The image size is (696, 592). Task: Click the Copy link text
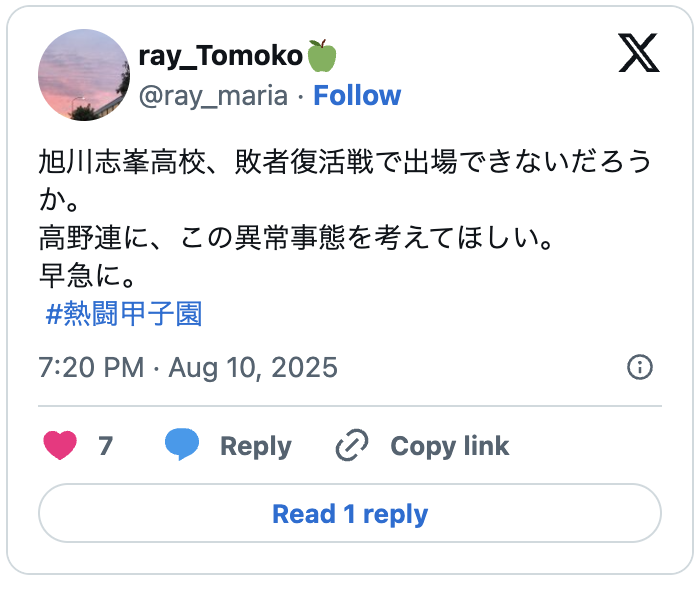pos(449,446)
